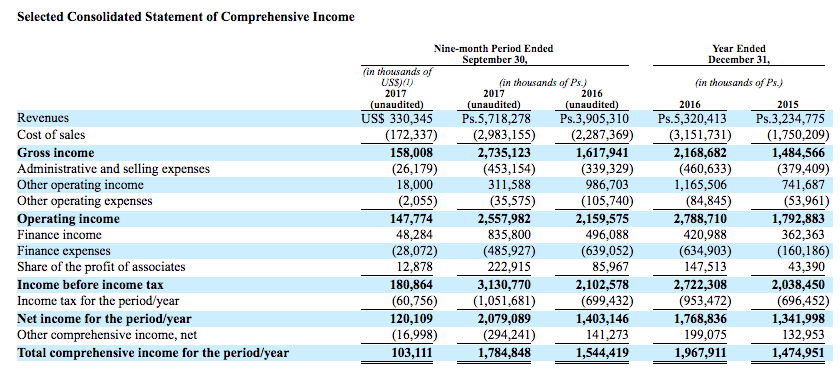Select the Cost of sales label

pos(51,134)
